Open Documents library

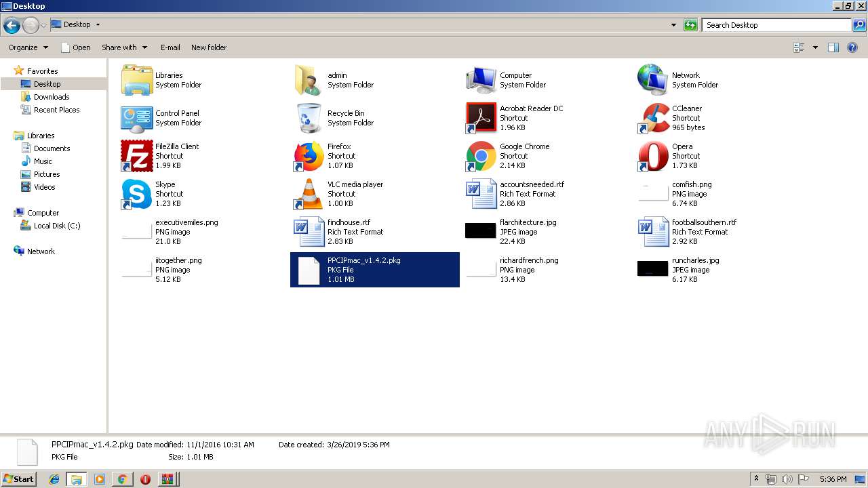pos(52,148)
